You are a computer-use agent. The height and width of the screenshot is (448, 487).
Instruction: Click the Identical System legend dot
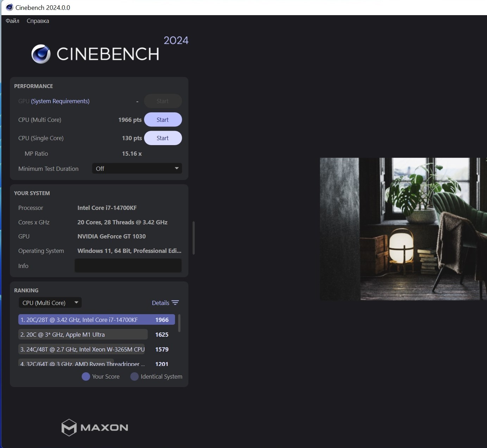(x=135, y=377)
